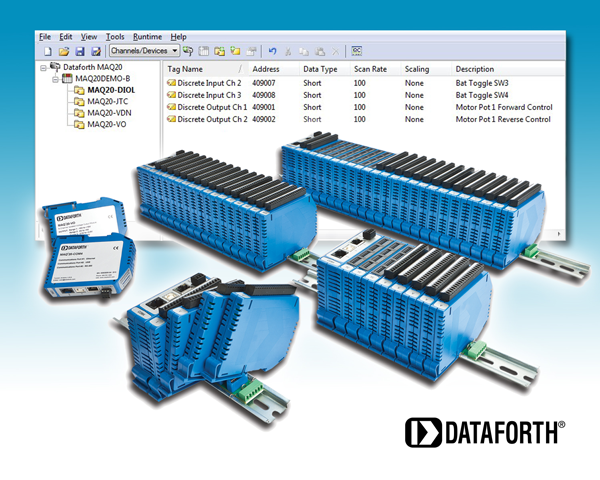
Task: Click the Save As icon
Action: coord(96,51)
